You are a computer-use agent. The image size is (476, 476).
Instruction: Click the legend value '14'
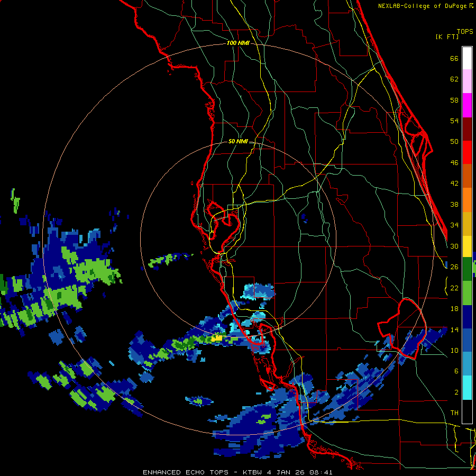[454, 329]
